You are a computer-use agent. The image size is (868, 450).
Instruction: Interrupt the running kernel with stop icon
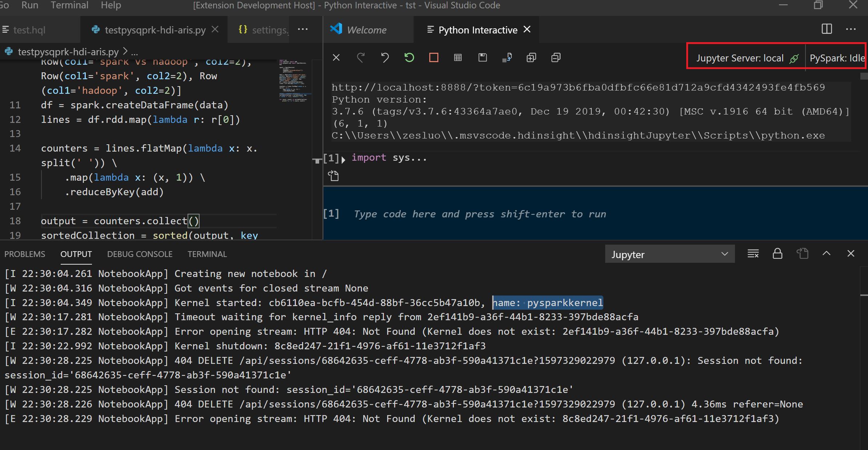click(433, 57)
